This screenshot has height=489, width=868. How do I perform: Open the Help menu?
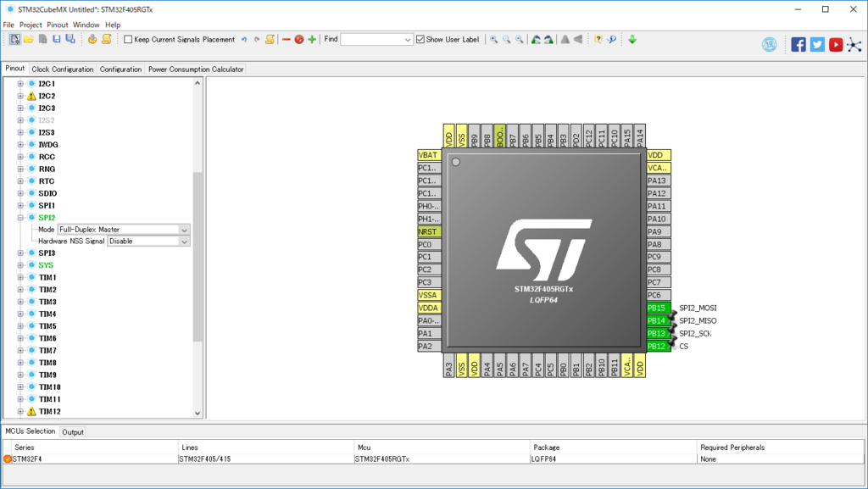pos(113,25)
